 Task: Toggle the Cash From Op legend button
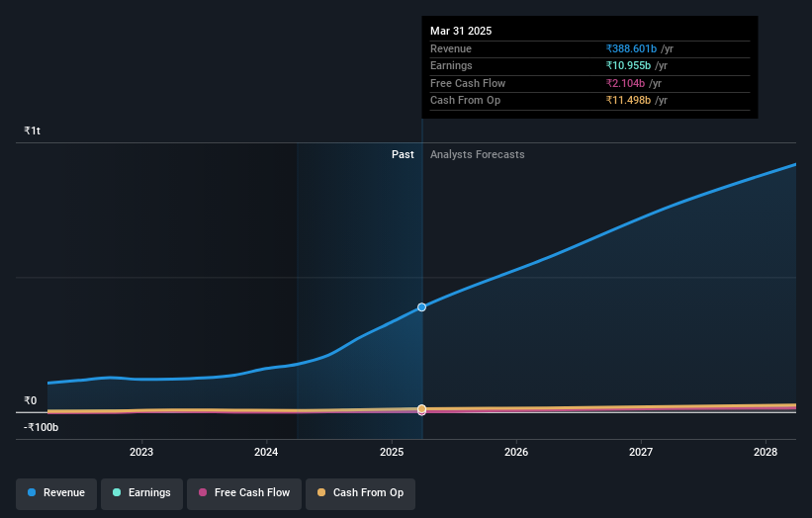[x=360, y=492]
